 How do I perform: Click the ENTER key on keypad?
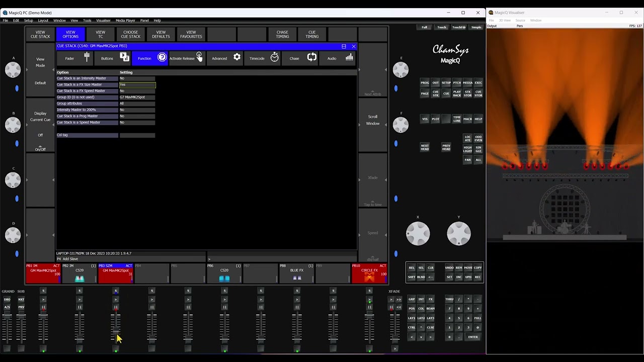tap(473, 337)
